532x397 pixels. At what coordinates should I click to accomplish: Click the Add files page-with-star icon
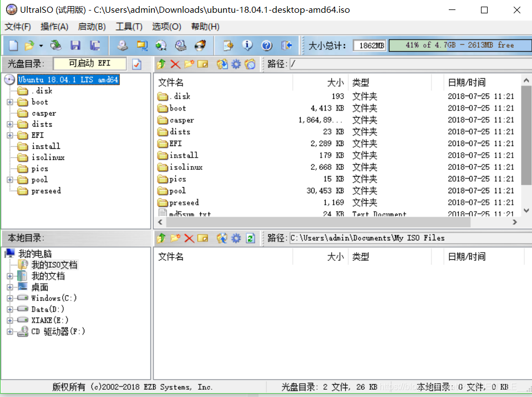point(228,45)
